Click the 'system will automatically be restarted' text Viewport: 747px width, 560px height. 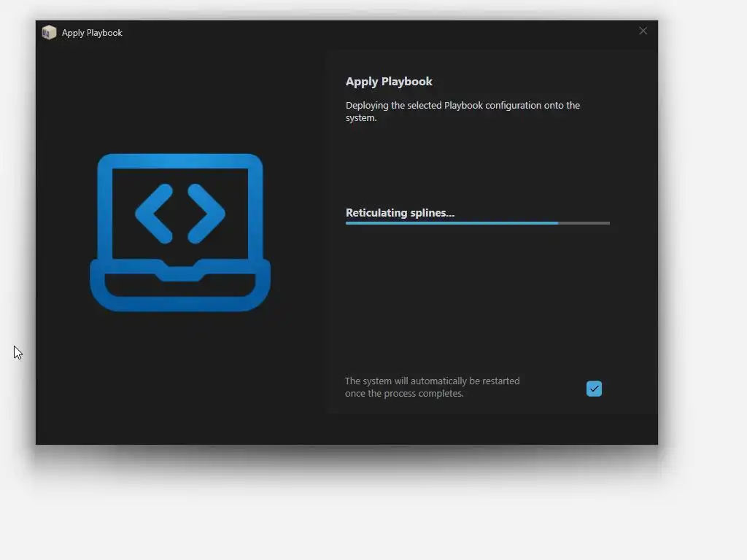(432, 387)
